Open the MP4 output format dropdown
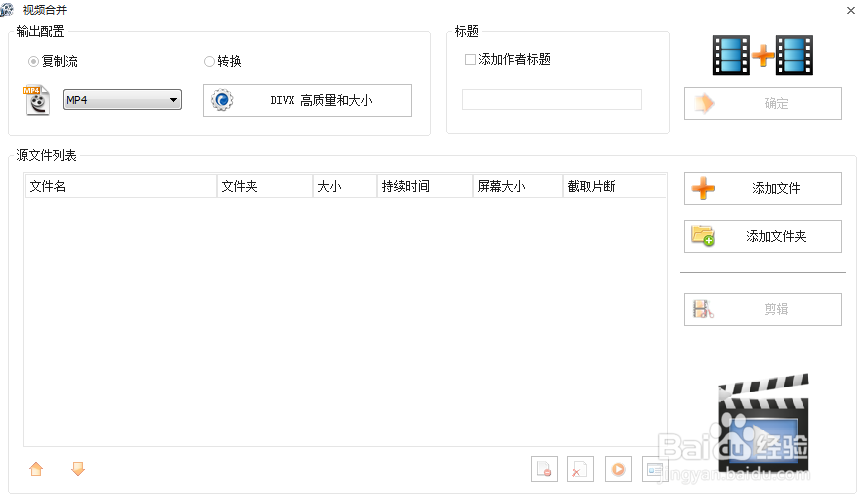Viewport: 857px width, 503px height. tap(122, 99)
